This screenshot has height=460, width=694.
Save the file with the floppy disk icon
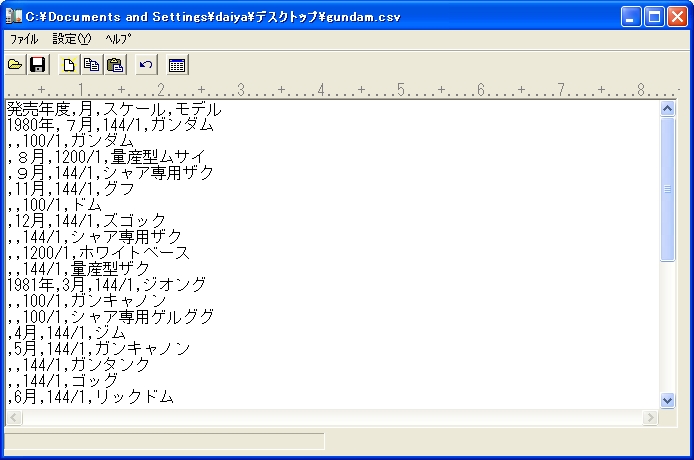38,65
